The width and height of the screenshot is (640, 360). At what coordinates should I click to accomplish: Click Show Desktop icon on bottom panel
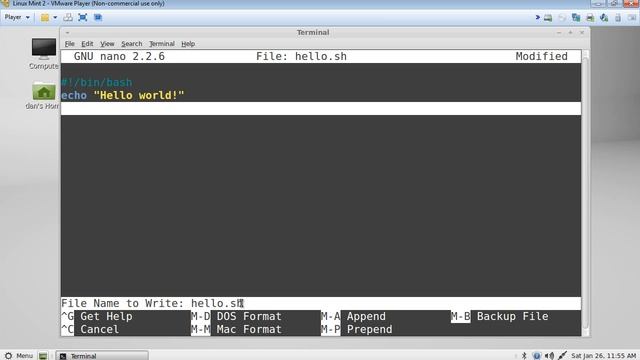(x=43, y=356)
